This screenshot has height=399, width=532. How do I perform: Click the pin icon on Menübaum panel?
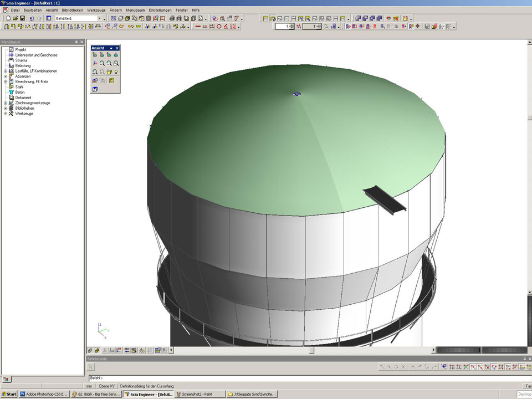pos(76,42)
